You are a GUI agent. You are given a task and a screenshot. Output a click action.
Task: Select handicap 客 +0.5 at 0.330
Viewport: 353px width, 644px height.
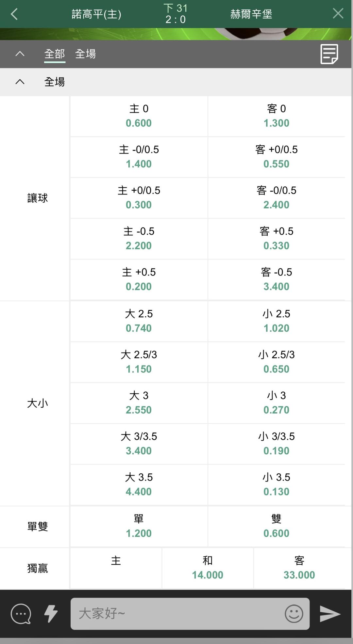(x=277, y=239)
